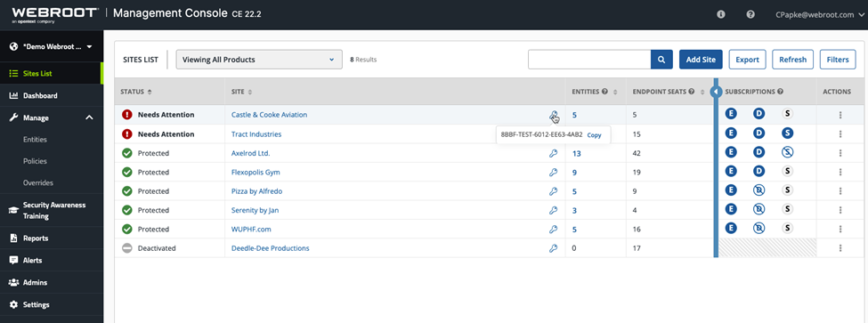Click the Export button

click(x=747, y=60)
